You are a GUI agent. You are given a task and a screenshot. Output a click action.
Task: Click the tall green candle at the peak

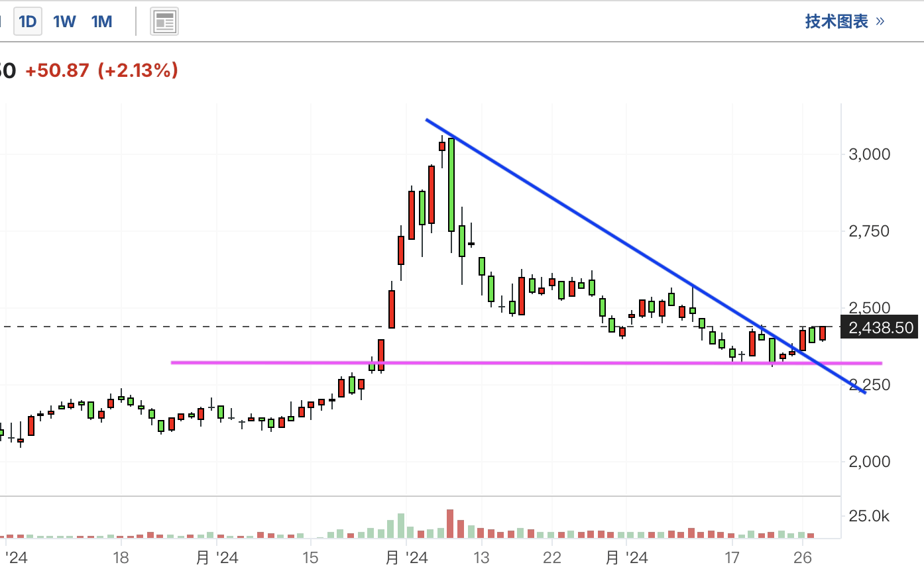tap(451, 185)
